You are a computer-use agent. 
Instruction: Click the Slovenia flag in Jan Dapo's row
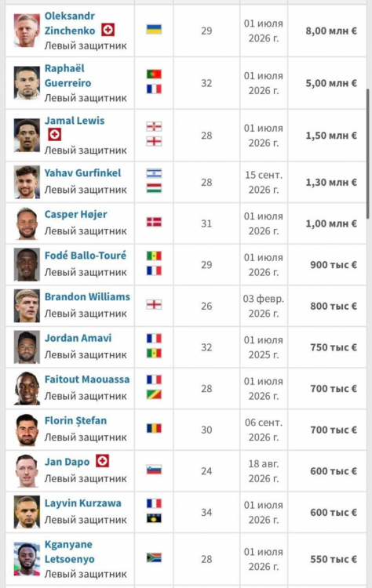154,470
